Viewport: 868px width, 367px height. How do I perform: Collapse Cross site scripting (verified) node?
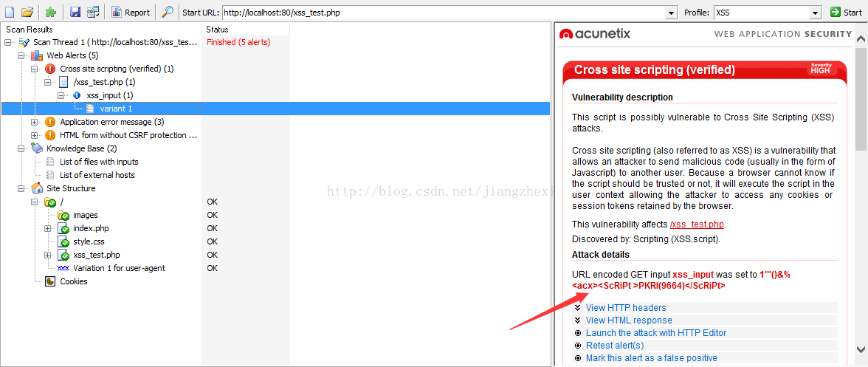35,69
